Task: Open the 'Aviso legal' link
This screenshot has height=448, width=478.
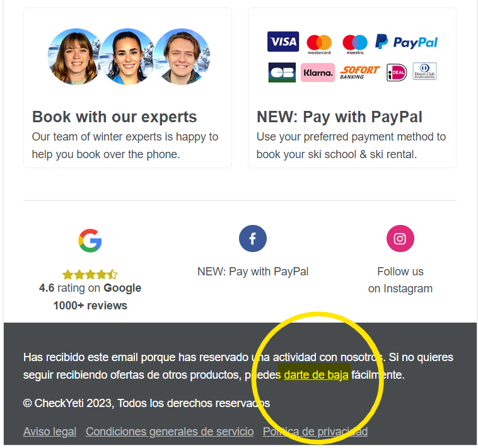Action: point(50,432)
